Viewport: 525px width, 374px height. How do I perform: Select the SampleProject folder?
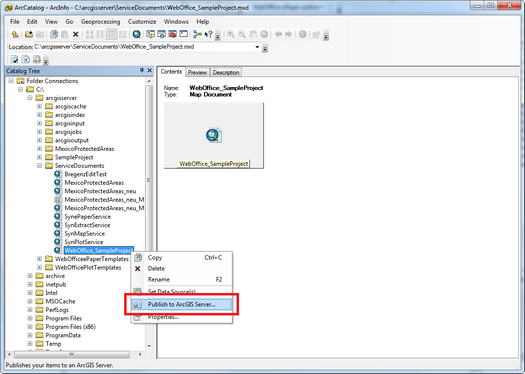point(74,157)
